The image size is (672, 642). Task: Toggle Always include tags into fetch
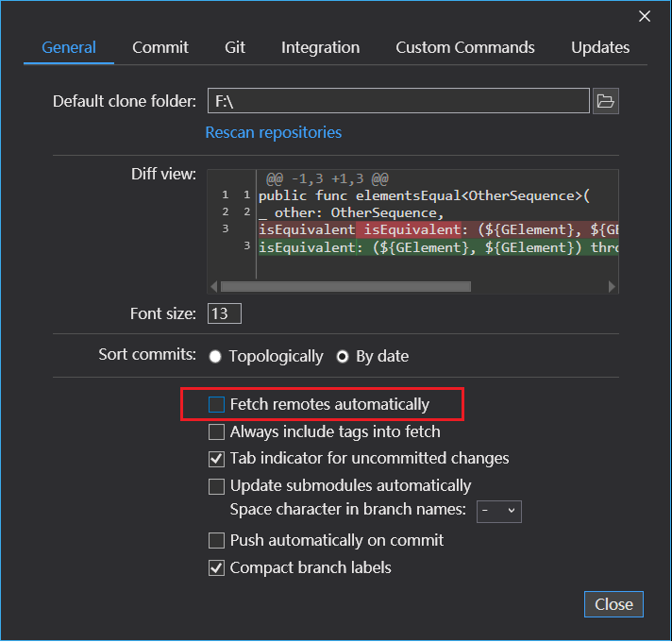(x=217, y=432)
